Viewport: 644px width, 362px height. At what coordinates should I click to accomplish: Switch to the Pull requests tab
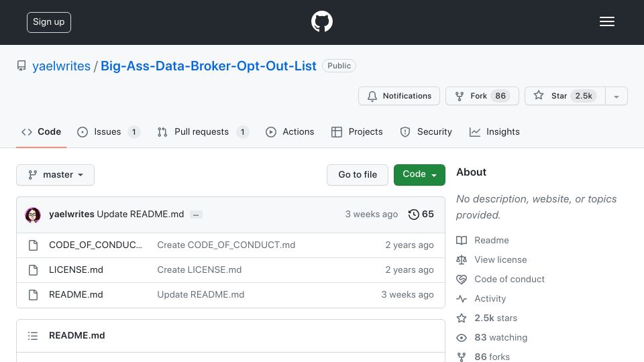click(x=203, y=132)
